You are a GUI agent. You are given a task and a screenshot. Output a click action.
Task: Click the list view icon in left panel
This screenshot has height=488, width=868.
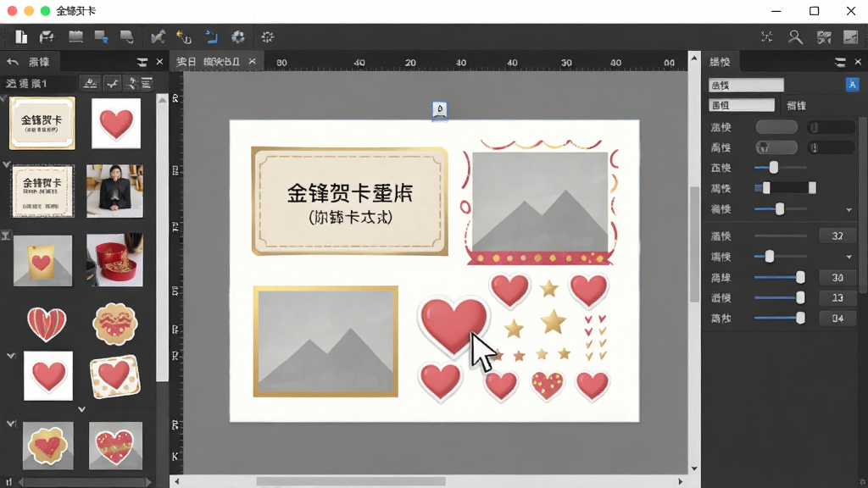pyautogui.click(x=147, y=84)
